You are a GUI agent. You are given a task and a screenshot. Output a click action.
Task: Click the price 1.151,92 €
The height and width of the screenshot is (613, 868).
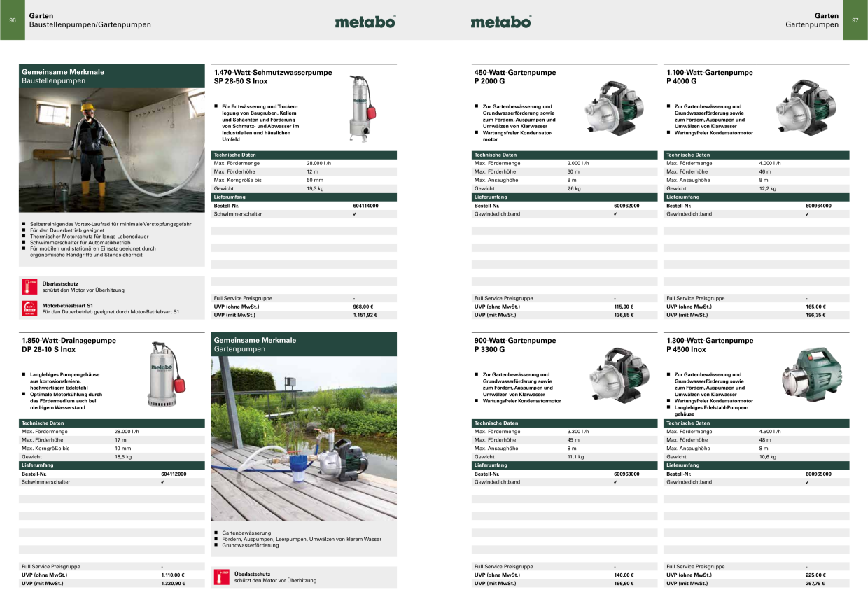(x=365, y=315)
